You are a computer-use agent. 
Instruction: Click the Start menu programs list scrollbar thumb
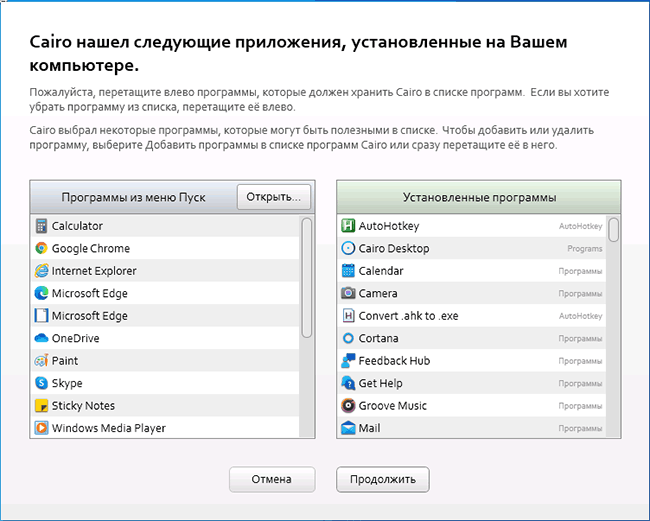click(307, 277)
